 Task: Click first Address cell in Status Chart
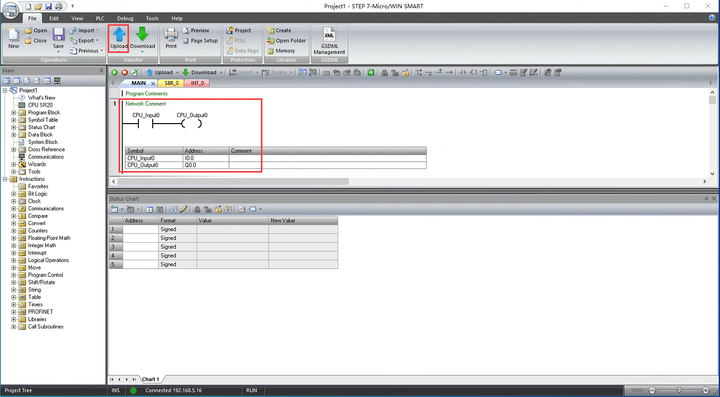pos(140,229)
